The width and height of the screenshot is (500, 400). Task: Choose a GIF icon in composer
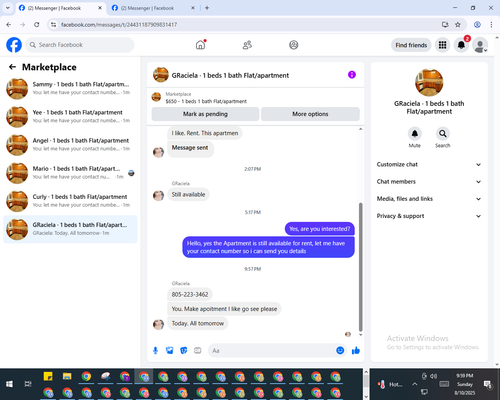point(198,350)
